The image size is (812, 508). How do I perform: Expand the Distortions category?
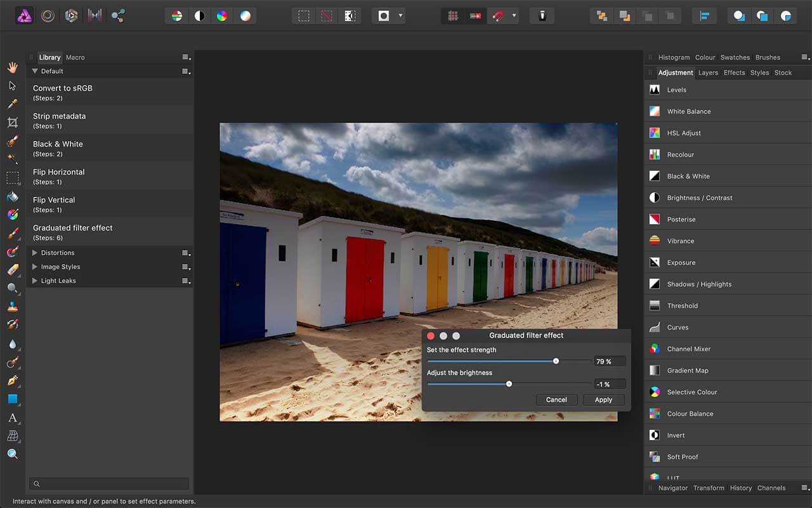(35, 253)
